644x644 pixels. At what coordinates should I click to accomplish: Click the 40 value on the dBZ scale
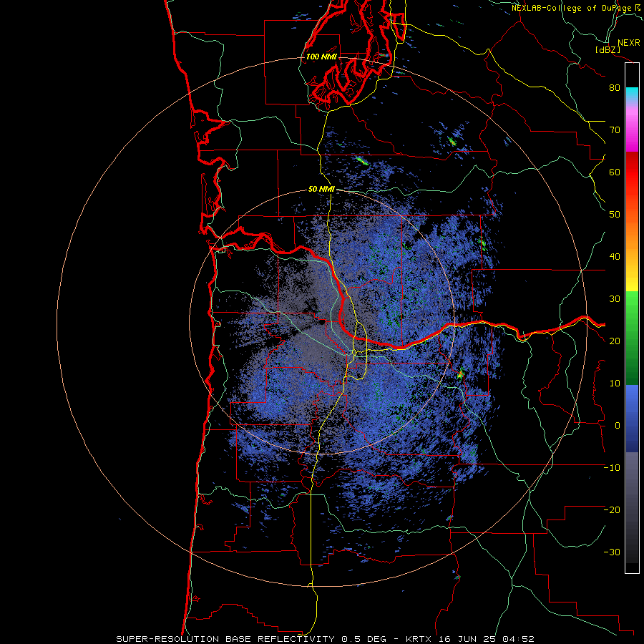[x=615, y=257]
